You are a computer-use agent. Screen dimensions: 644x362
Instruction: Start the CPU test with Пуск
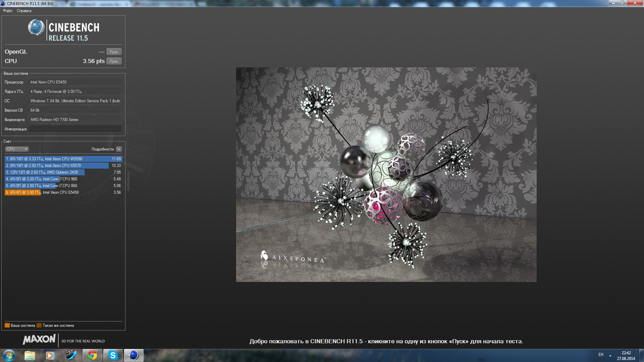click(x=114, y=61)
